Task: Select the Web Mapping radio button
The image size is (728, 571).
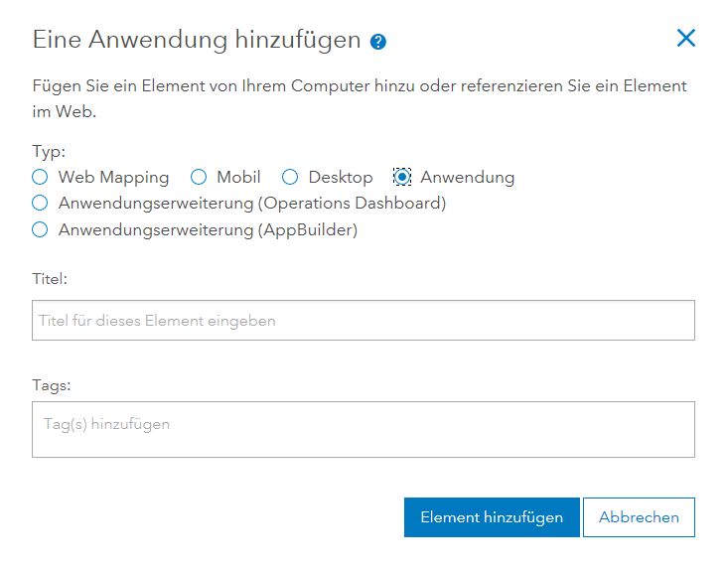Action: (x=40, y=178)
